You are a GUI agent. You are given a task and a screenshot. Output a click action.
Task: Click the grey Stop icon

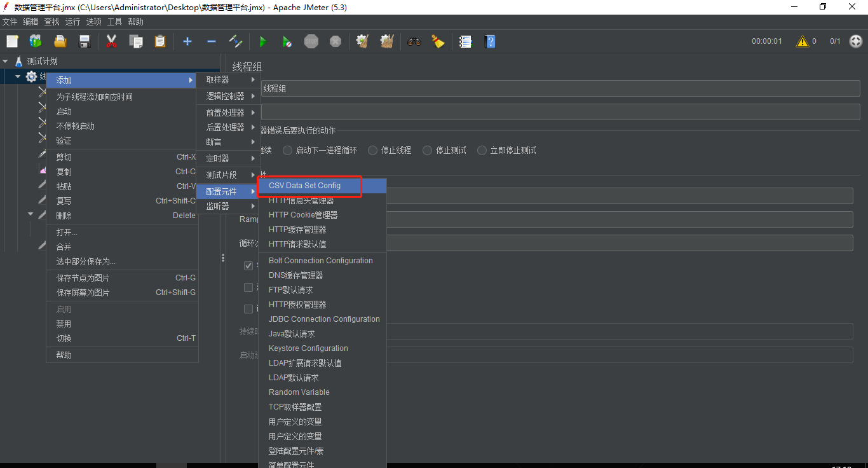pos(311,41)
